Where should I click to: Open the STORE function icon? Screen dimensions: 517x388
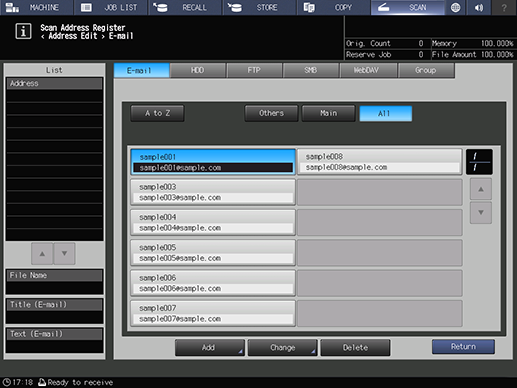235,7
